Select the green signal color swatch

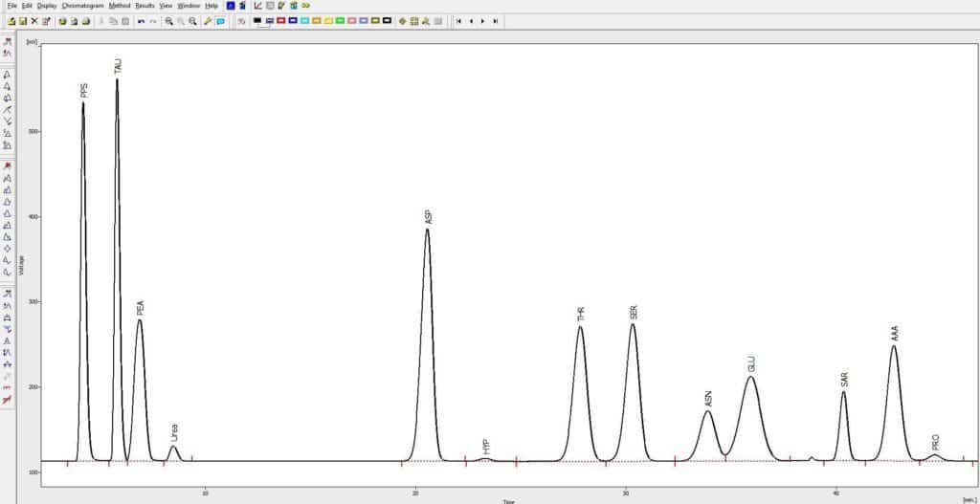pos(340,21)
